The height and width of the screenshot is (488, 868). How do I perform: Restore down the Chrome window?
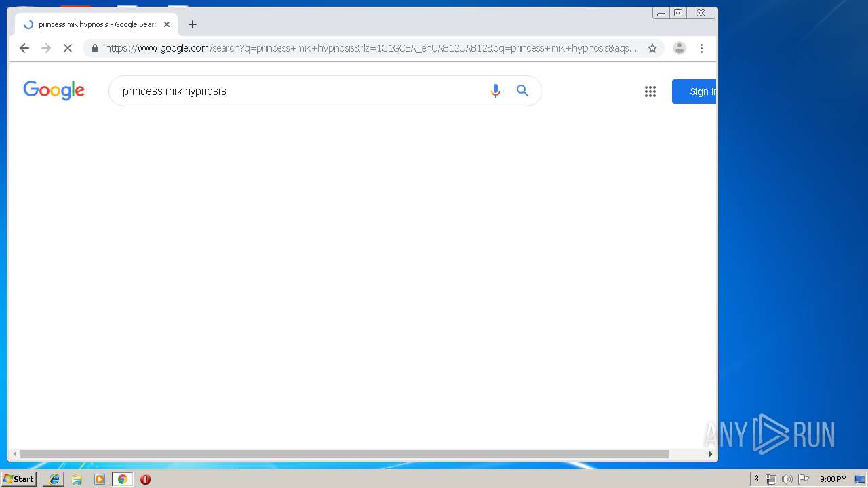point(678,13)
